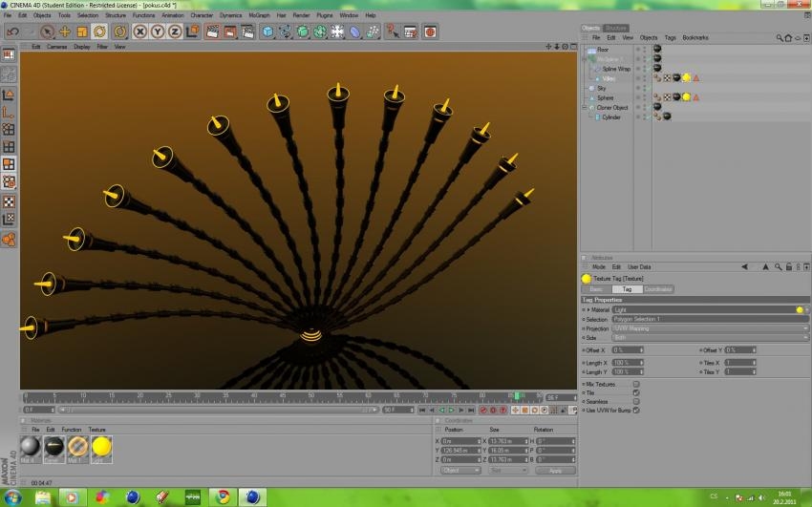Click the back arrow in Attributes manager
The image size is (812, 507).
point(744,267)
